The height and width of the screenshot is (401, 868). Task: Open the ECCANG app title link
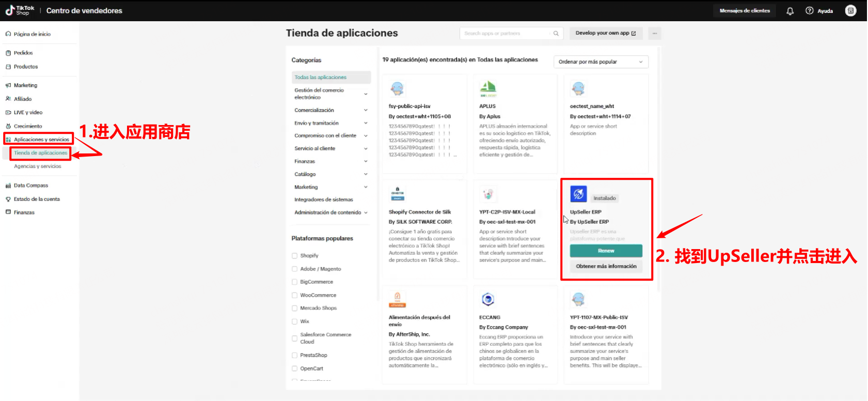point(490,317)
